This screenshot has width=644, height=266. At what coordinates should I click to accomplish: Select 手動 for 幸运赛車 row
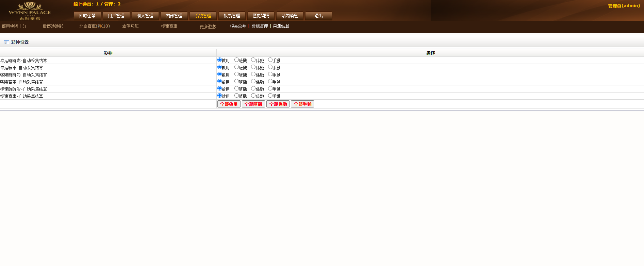tap(270, 67)
